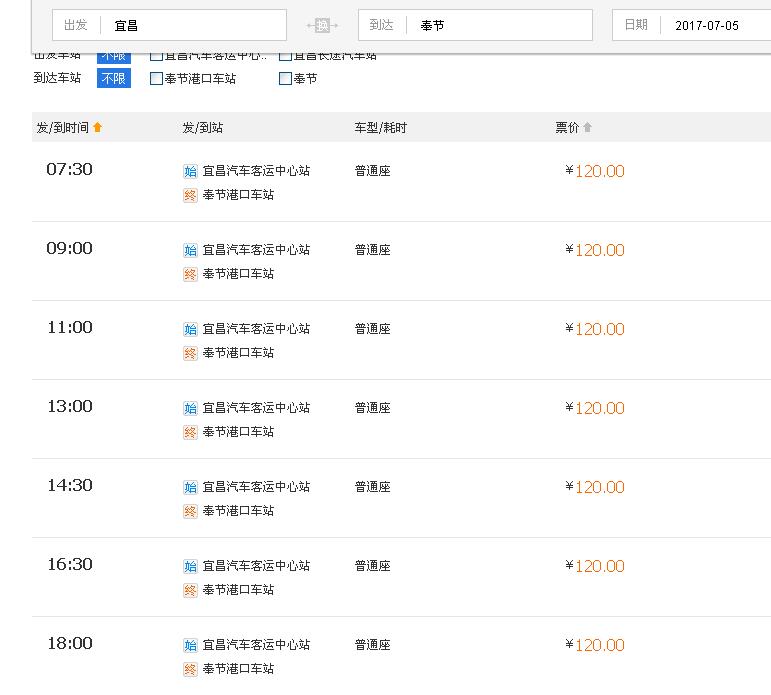Click 终 icon in the 14:30 row
The width and height of the screenshot is (771, 695).
[x=190, y=511]
